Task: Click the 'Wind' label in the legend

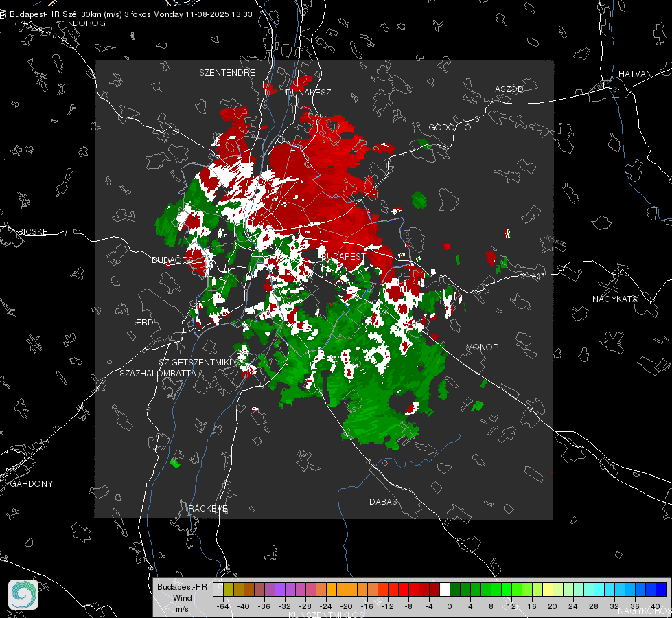Action: click(x=182, y=598)
